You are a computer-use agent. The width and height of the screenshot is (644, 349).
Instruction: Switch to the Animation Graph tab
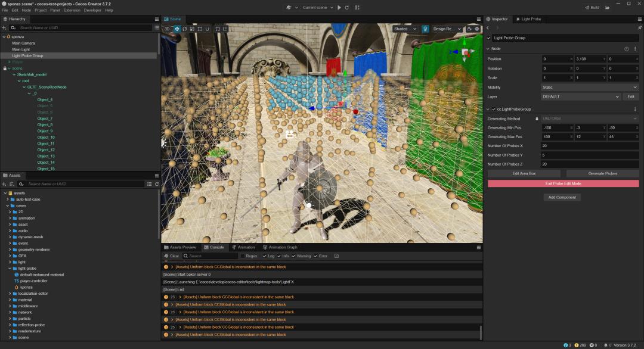point(280,247)
